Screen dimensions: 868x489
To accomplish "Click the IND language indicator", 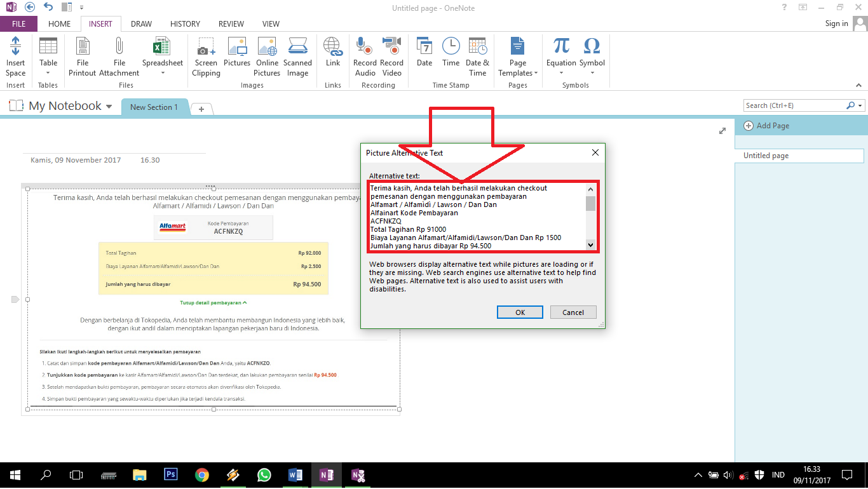I will 778,475.
